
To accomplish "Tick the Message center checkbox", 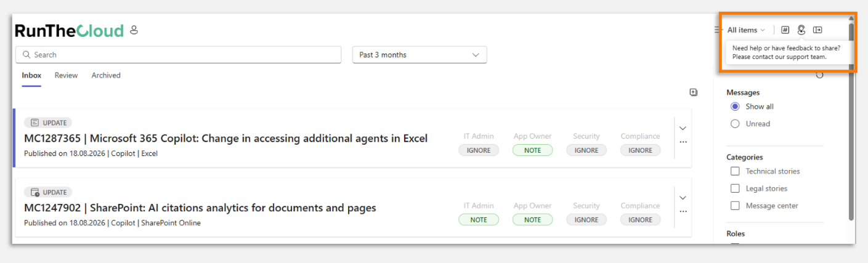I will pyautogui.click(x=735, y=206).
